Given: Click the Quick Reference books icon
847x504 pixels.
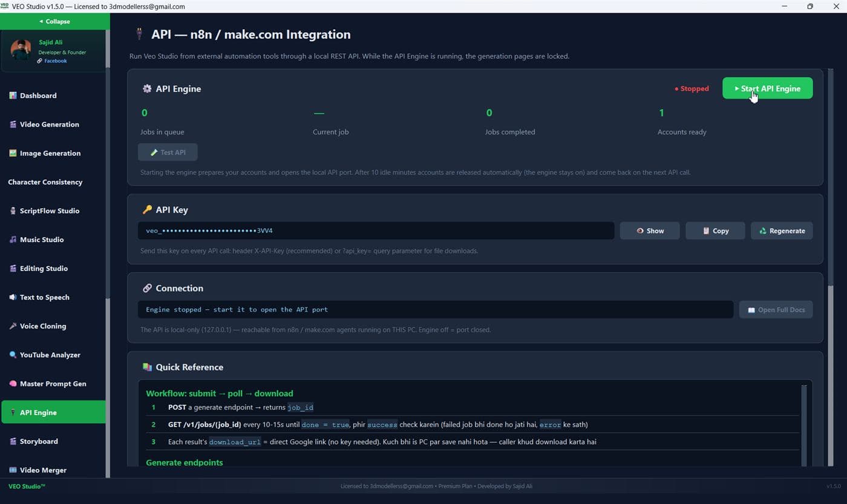Looking at the screenshot, I should [x=147, y=367].
